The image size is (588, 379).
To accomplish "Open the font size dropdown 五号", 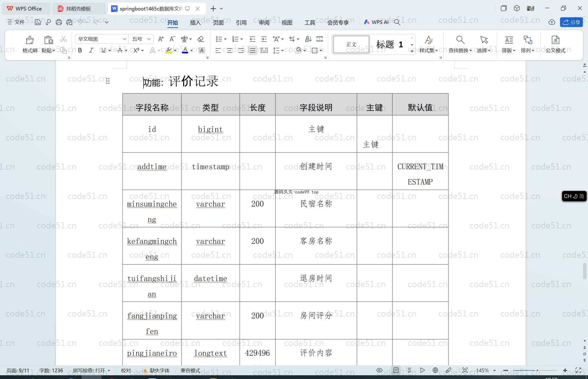I will (x=149, y=39).
